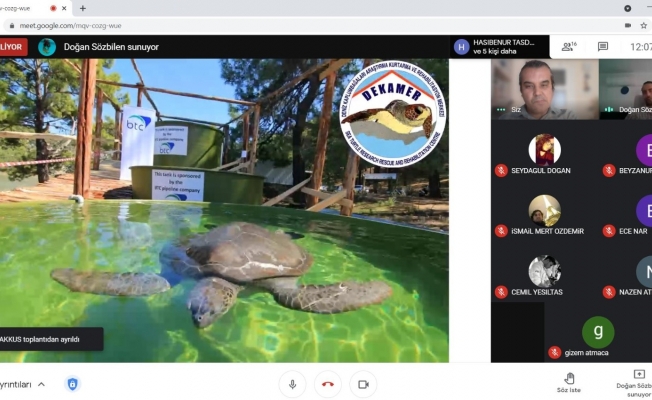Open the participants list icon

[568, 46]
